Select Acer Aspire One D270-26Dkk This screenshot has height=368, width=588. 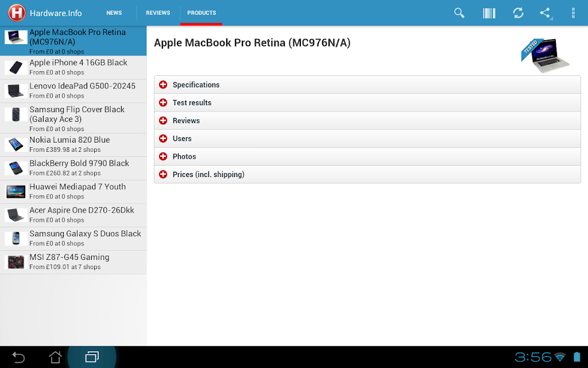point(73,215)
